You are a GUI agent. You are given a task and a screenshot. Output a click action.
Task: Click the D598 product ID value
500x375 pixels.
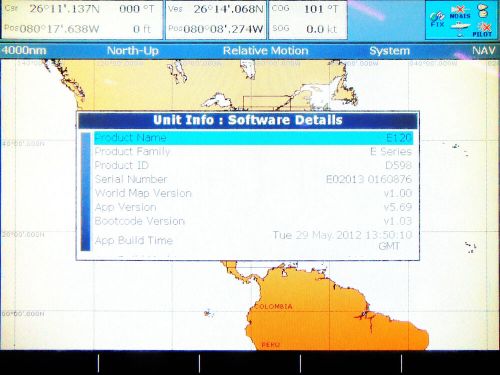tap(398, 165)
